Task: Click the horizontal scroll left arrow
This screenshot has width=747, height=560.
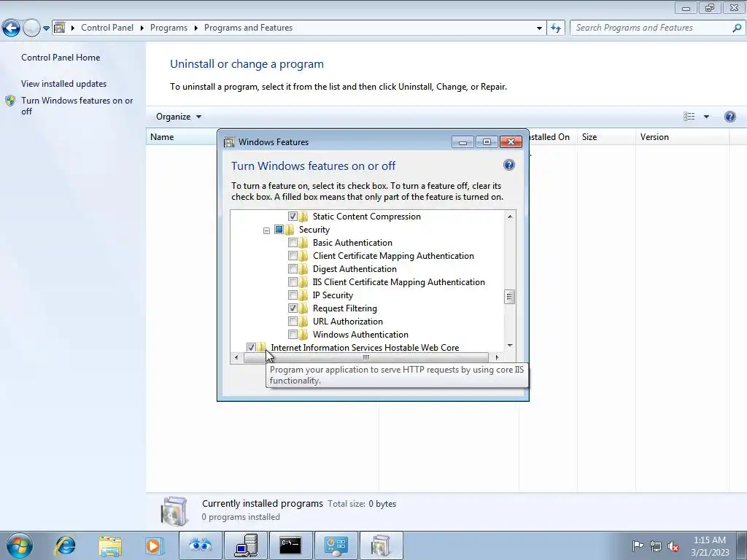Action: point(237,357)
